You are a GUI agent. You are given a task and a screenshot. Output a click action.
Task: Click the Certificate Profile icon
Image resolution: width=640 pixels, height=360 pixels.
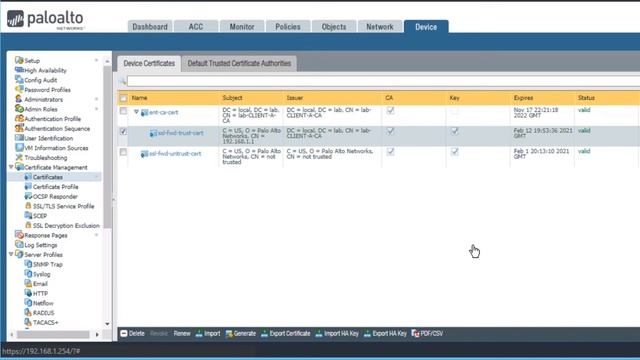pyautogui.click(x=28, y=187)
